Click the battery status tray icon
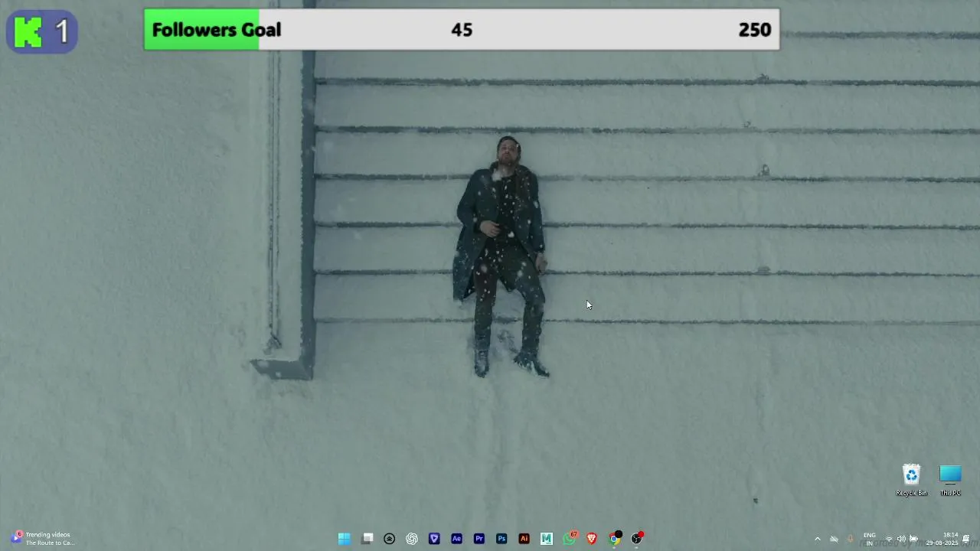 (913, 539)
